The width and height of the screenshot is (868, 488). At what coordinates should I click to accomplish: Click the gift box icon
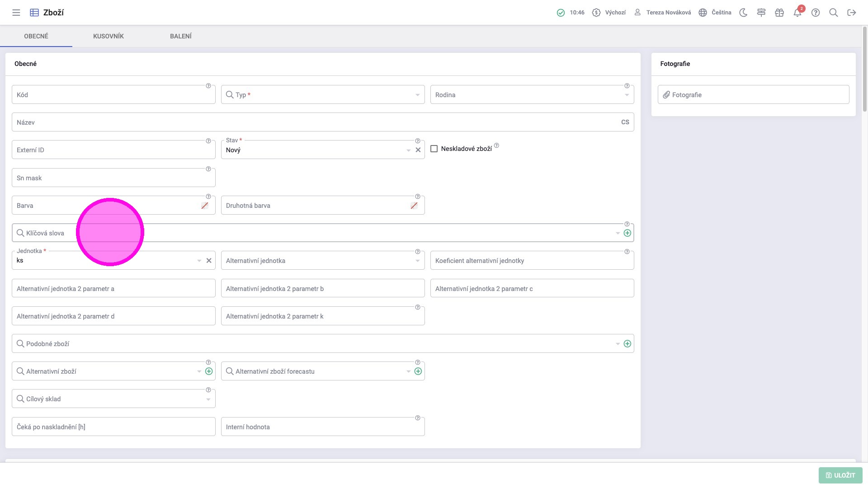[x=779, y=13]
